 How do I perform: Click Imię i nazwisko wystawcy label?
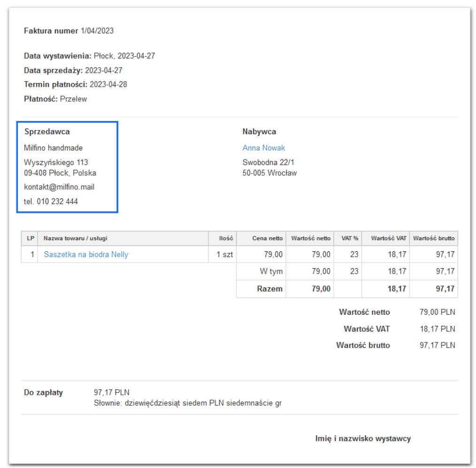tap(363, 438)
